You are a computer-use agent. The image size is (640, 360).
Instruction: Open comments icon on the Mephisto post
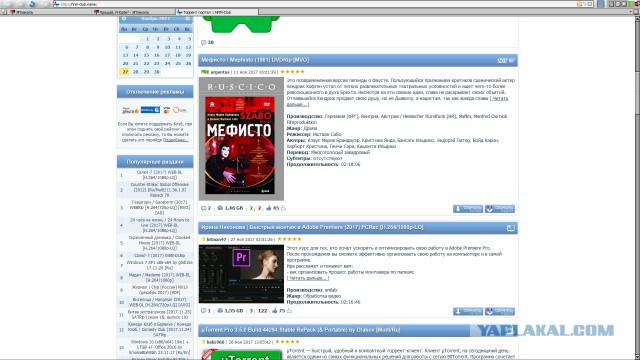pyautogui.click(x=204, y=208)
